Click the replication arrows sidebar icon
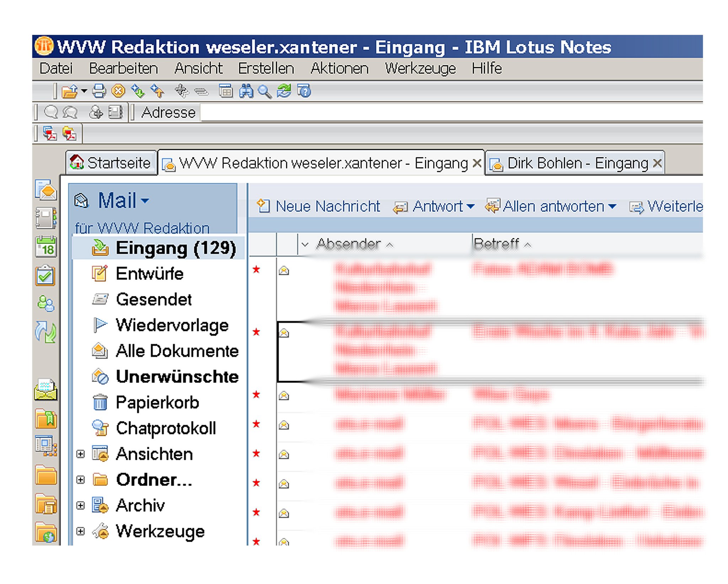Screen dimensions: 728x584 [46, 332]
